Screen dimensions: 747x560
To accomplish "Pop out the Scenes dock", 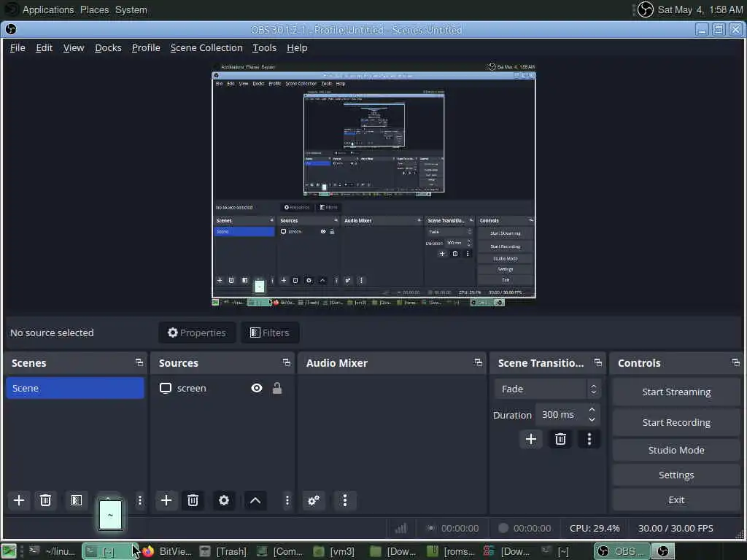I will [x=139, y=363].
